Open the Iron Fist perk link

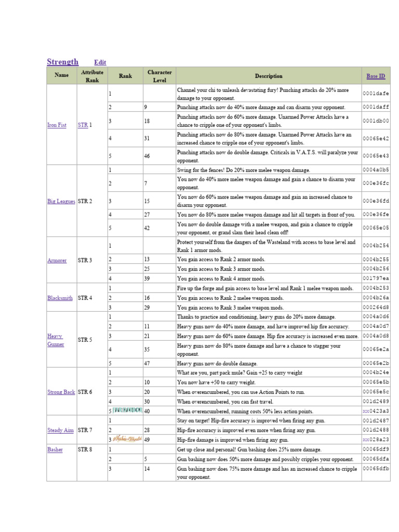57,125
